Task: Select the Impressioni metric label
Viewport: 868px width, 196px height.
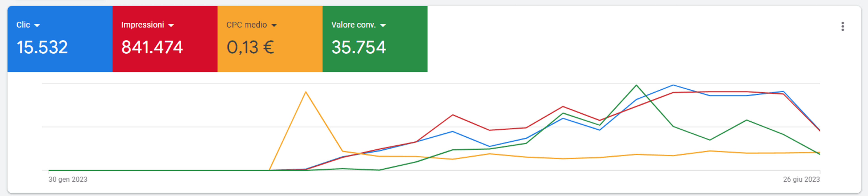Action: (x=143, y=25)
